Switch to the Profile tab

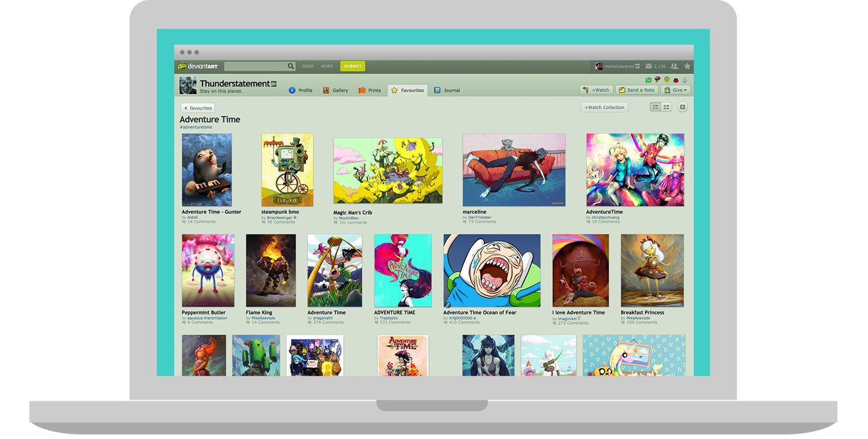[x=300, y=90]
